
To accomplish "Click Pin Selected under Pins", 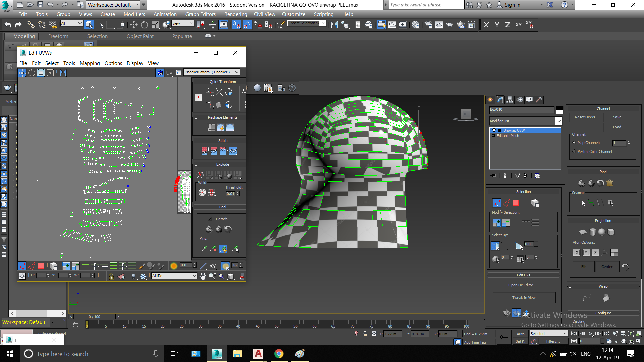I will [x=204, y=249].
